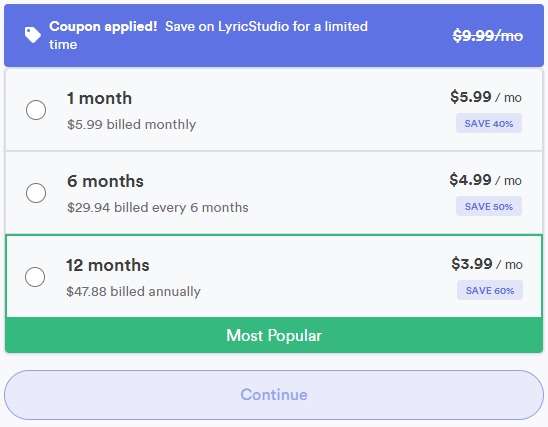Click the '6 months' plan title
The image size is (548, 427).
pyautogui.click(x=105, y=181)
